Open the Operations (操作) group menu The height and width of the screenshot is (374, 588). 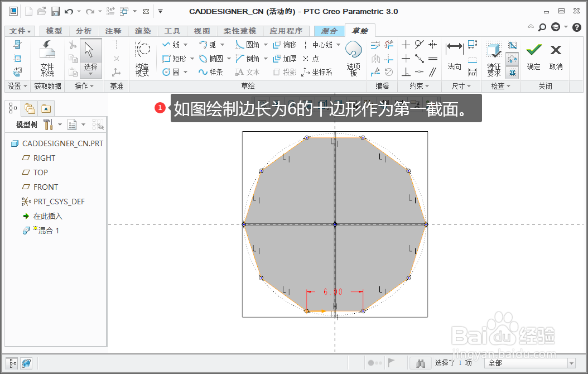(x=84, y=87)
